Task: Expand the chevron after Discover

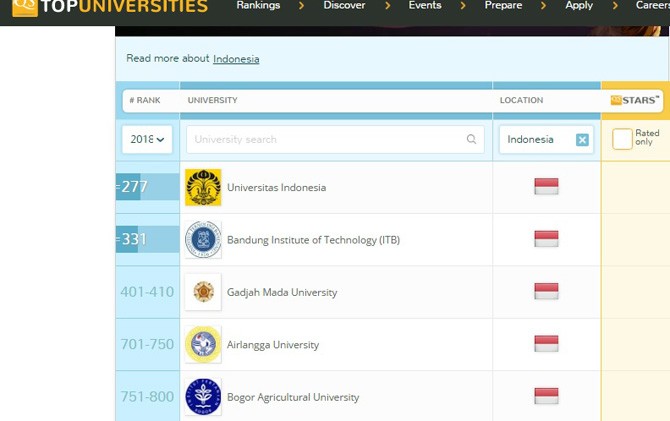Action: [x=388, y=6]
